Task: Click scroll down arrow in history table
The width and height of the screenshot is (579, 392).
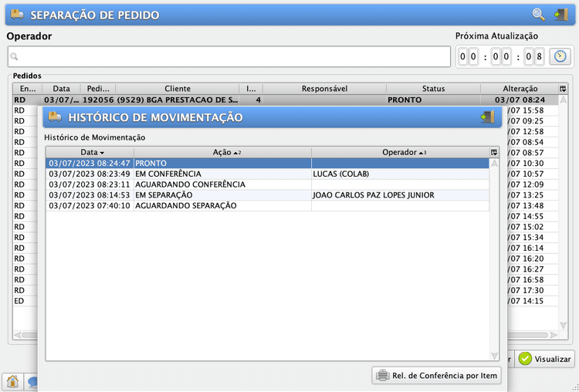Action: pyautogui.click(x=494, y=356)
